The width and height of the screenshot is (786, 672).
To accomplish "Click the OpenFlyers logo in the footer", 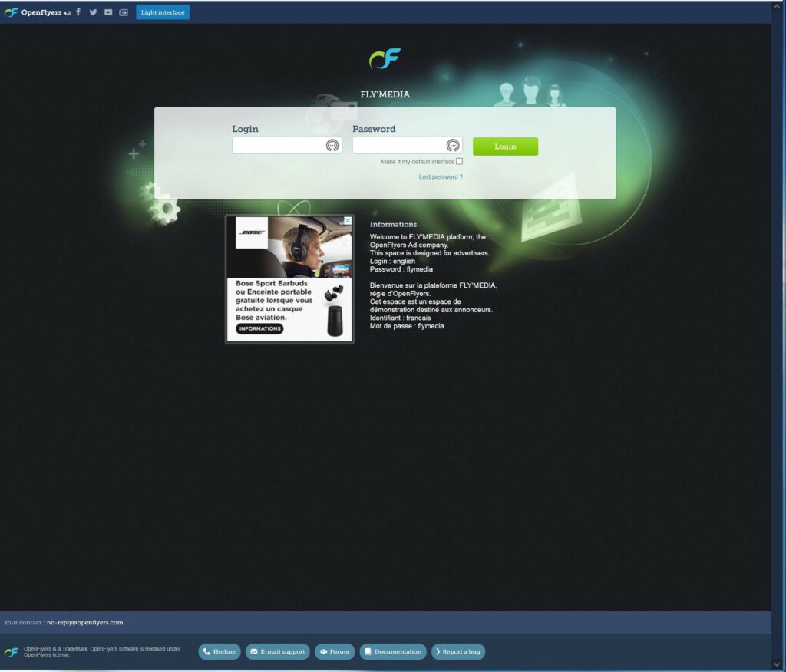I will (11, 652).
